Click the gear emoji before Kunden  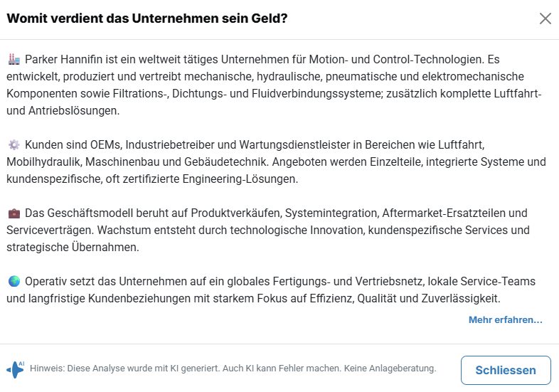14,144
